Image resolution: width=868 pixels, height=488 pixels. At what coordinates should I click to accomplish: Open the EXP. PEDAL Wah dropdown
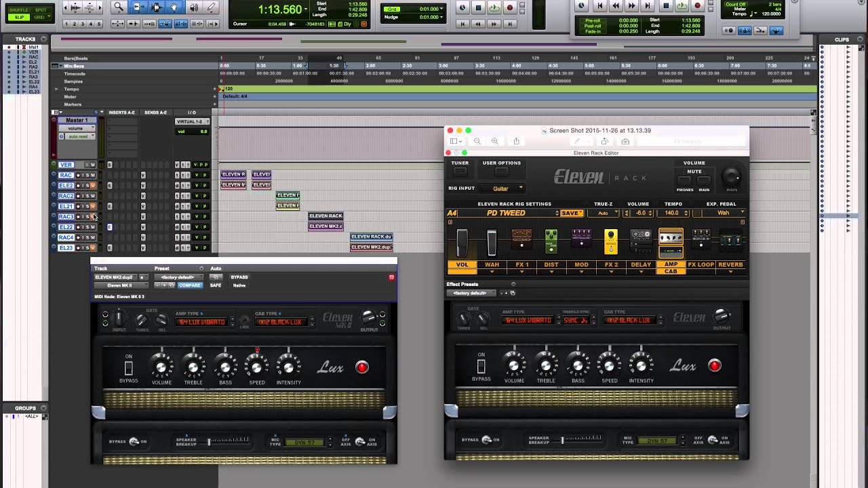coord(724,213)
